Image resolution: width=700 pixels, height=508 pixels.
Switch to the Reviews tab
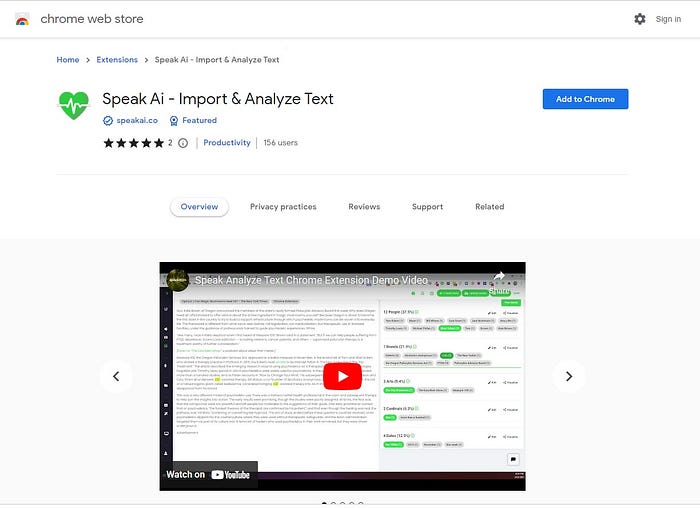click(x=364, y=207)
